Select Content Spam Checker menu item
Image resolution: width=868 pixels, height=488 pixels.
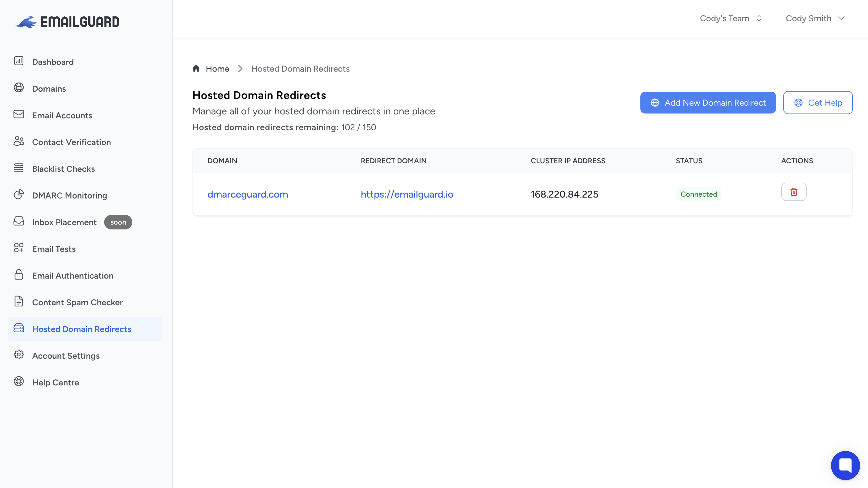(77, 302)
